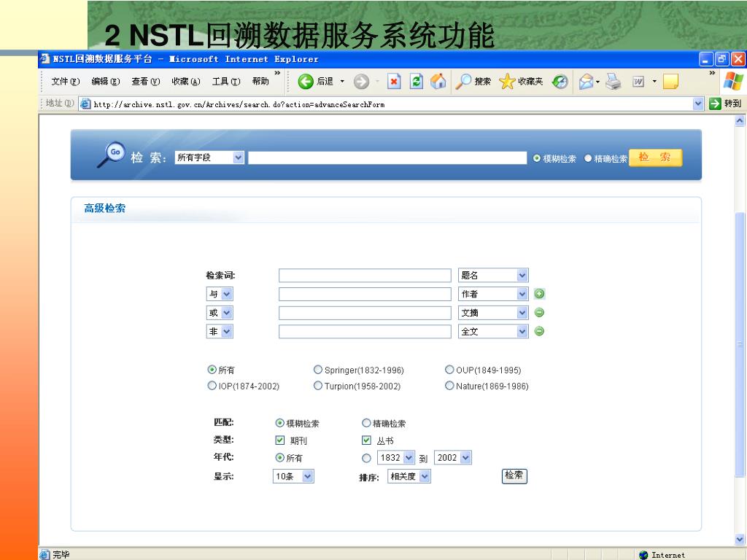Select 模糊检索 radio in top search bar
This screenshot has height=560, width=747.
pos(537,158)
